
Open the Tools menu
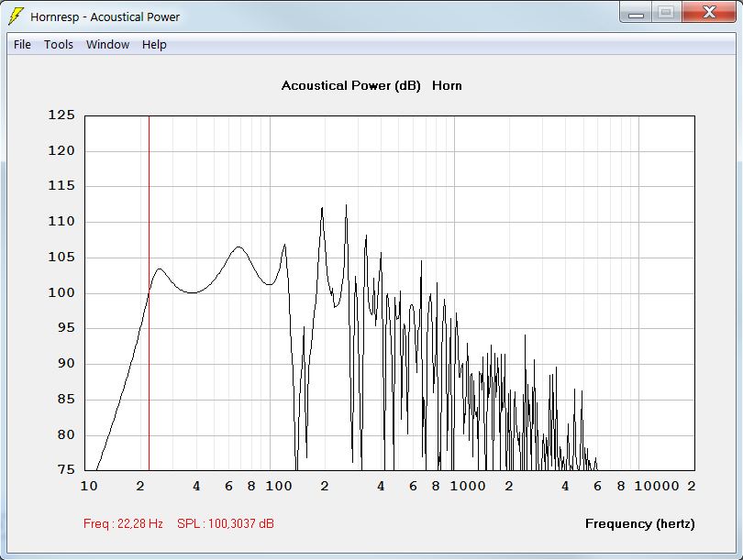(59, 45)
